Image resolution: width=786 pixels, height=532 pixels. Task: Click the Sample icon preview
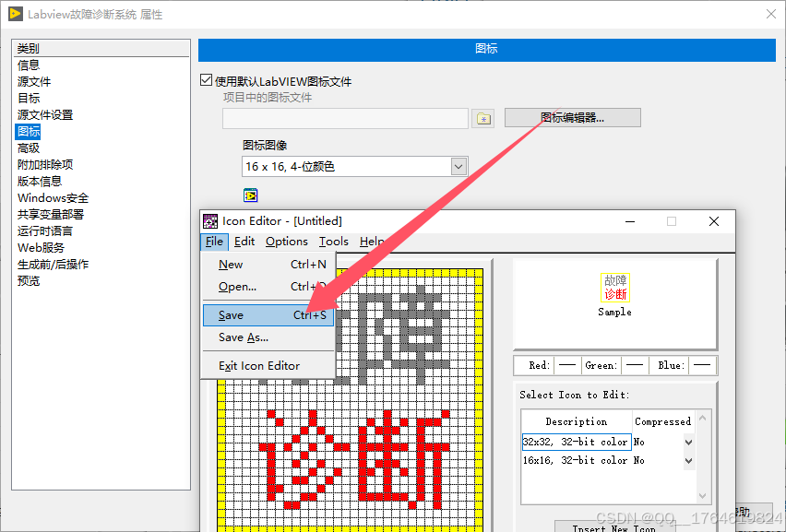tap(615, 288)
